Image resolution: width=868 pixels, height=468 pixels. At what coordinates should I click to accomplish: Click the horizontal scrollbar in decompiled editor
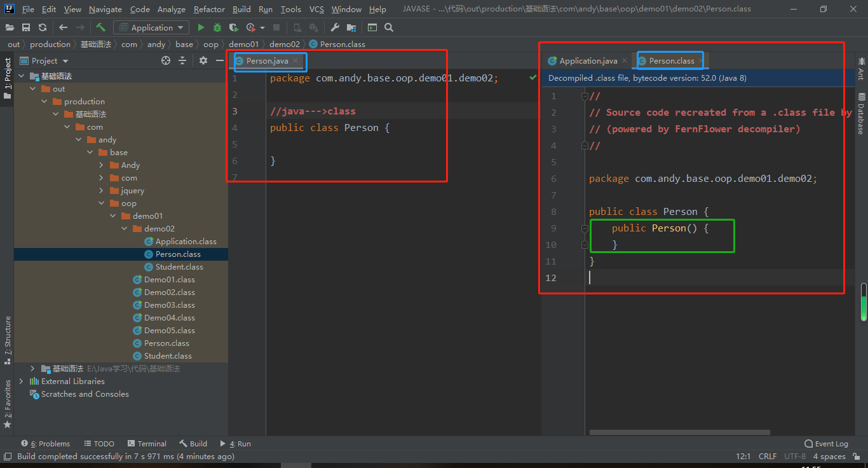679,432
